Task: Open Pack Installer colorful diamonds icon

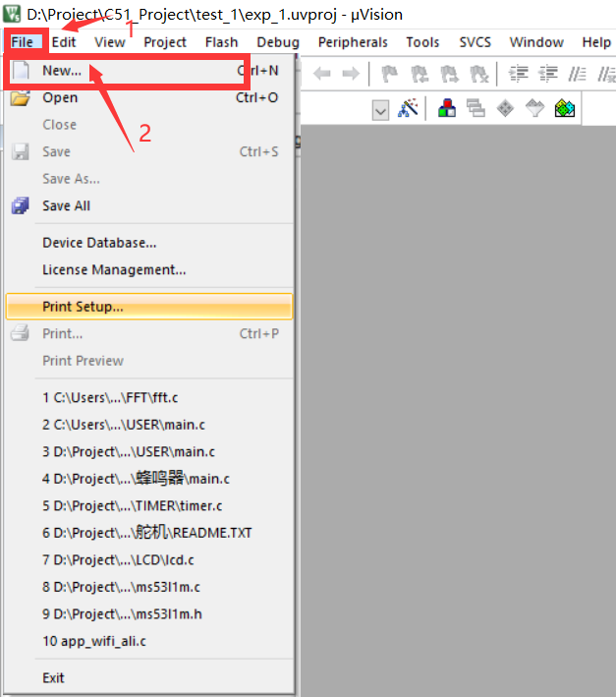Action: click(x=565, y=108)
